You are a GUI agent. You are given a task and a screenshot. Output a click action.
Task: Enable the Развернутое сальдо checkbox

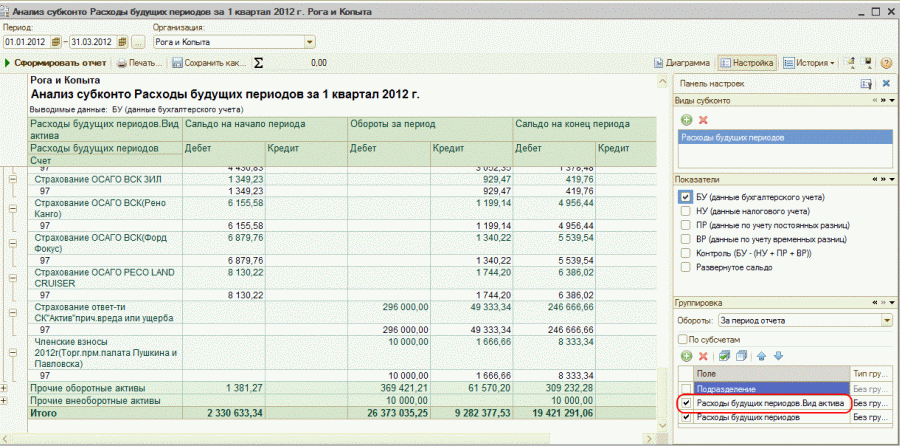(x=686, y=268)
